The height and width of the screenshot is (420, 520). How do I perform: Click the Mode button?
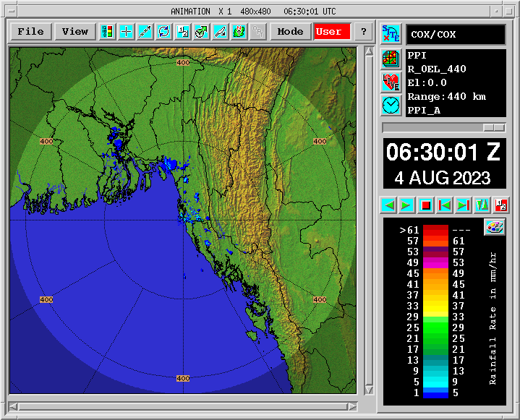click(291, 32)
